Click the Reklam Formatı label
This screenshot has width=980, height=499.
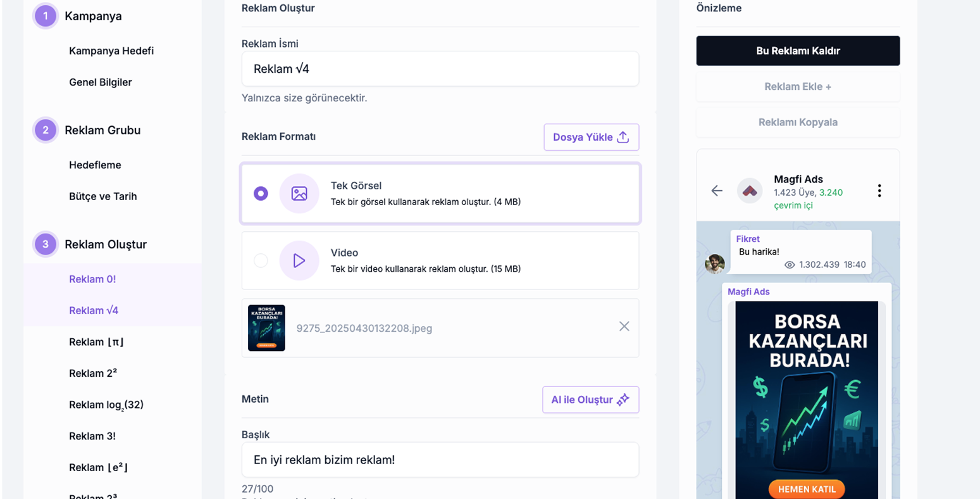coord(278,137)
